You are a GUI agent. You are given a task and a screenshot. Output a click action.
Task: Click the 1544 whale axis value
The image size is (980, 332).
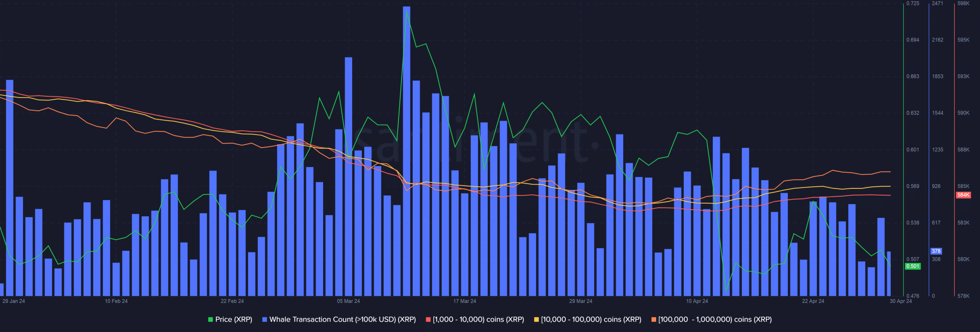tap(938, 113)
